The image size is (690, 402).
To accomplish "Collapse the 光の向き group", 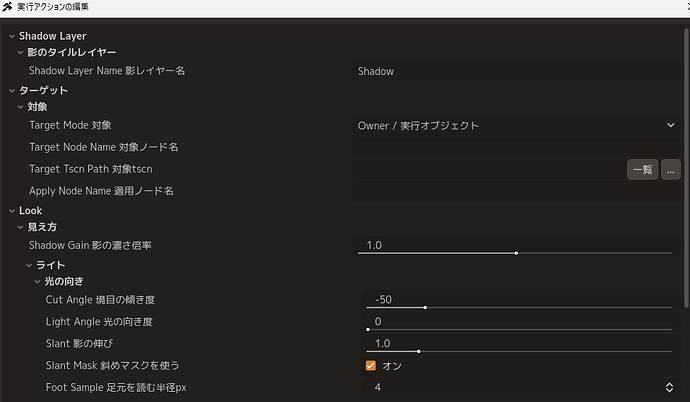I will (37, 282).
